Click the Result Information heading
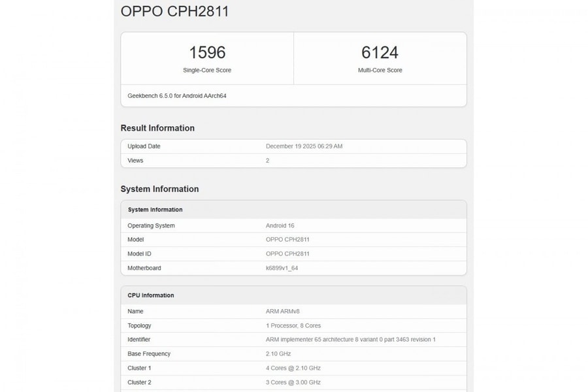The height and width of the screenshot is (392, 588). pyautogui.click(x=157, y=128)
